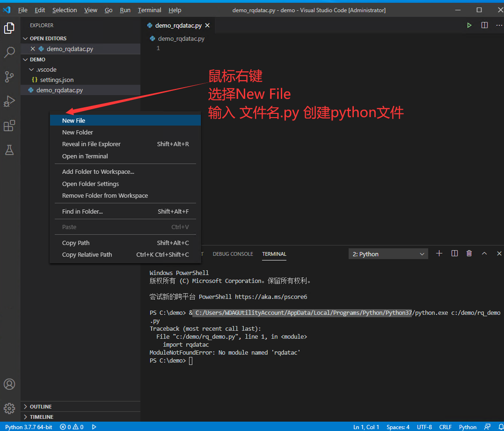The width and height of the screenshot is (504, 431).
Task: Select the demo_rqdatac.py editor tab
Action: tap(178, 25)
